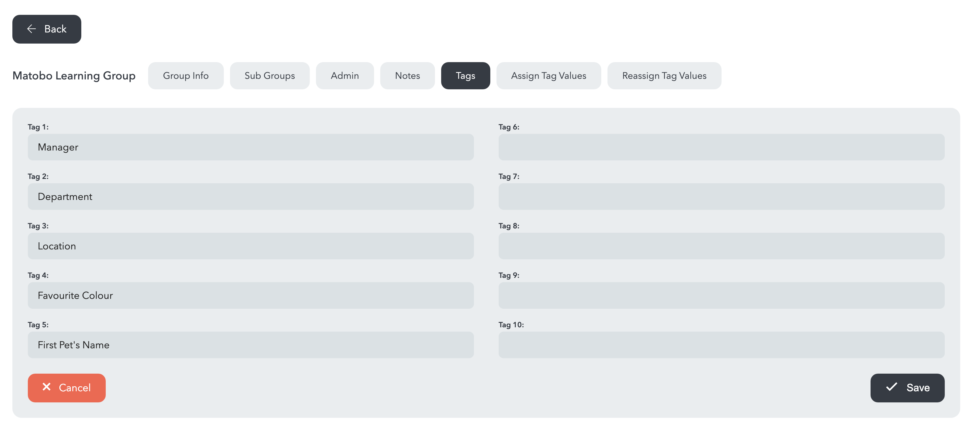Click the checkmark icon on Save
The height and width of the screenshot is (437, 980).
pos(891,387)
